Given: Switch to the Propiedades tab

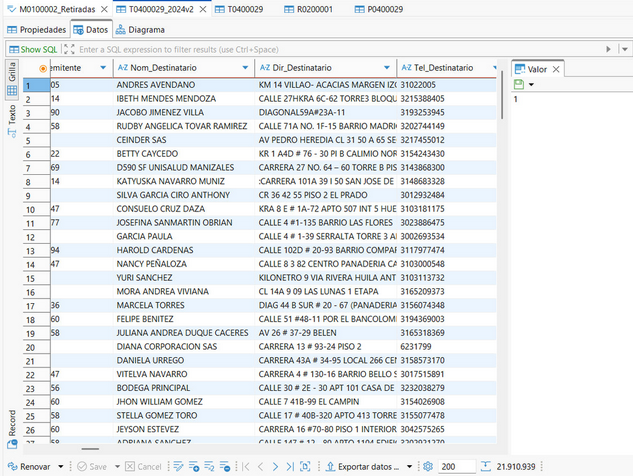Looking at the screenshot, I should tap(37, 30).
